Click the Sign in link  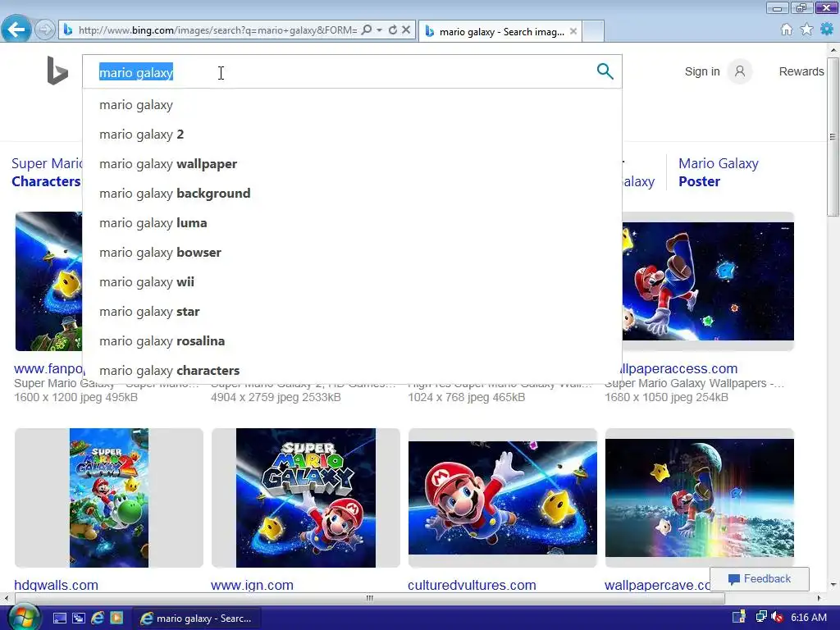[702, 72]
